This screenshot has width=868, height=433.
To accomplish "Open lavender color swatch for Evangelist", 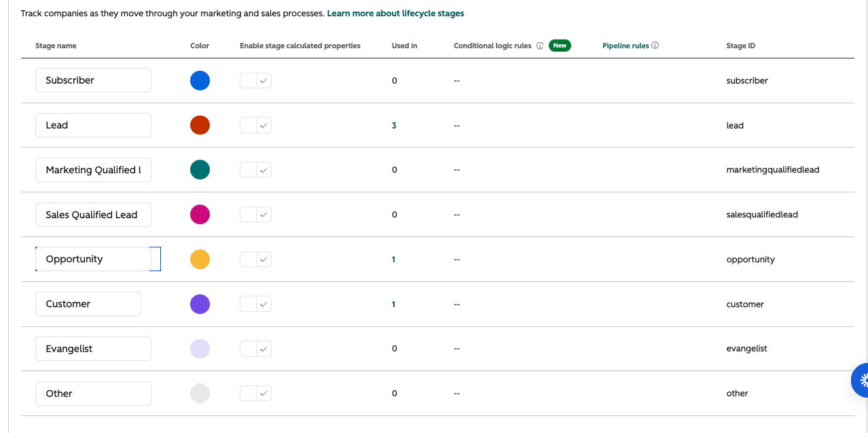I will pos(200,349).
